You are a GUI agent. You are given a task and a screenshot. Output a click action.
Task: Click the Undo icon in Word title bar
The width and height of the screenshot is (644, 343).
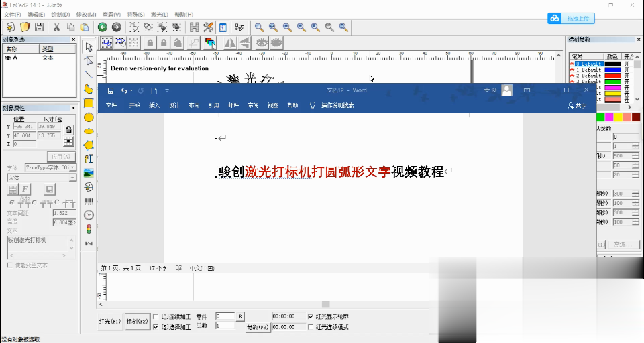[124, 90]
